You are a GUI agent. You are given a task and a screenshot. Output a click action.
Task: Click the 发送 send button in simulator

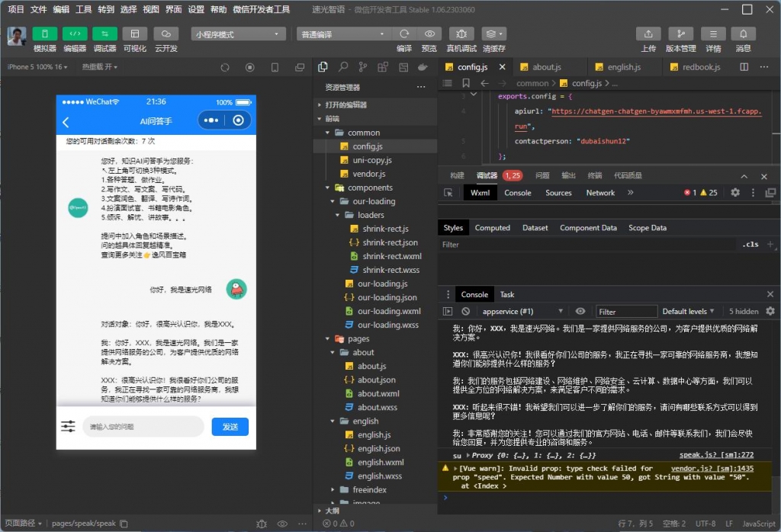click(x=230, y=427)
